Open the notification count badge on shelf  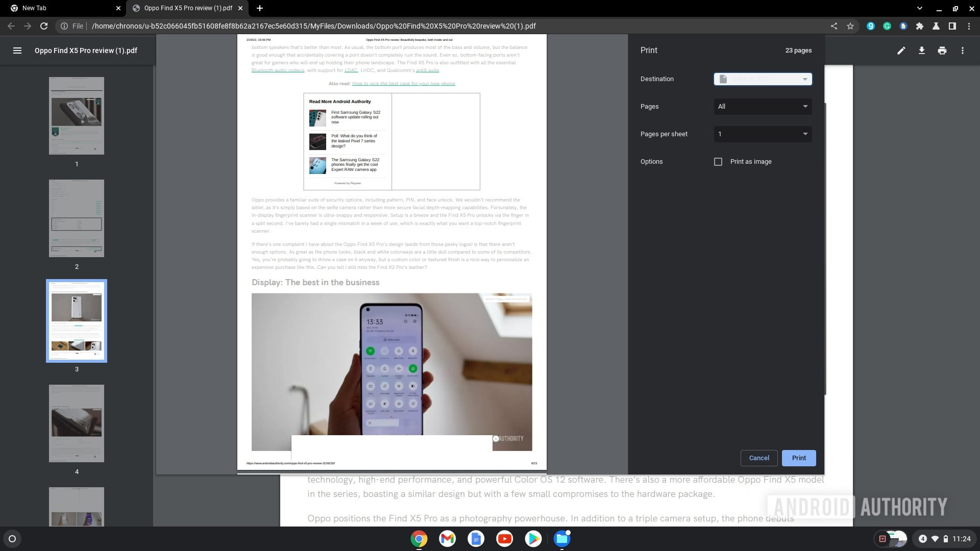(922, 539)
